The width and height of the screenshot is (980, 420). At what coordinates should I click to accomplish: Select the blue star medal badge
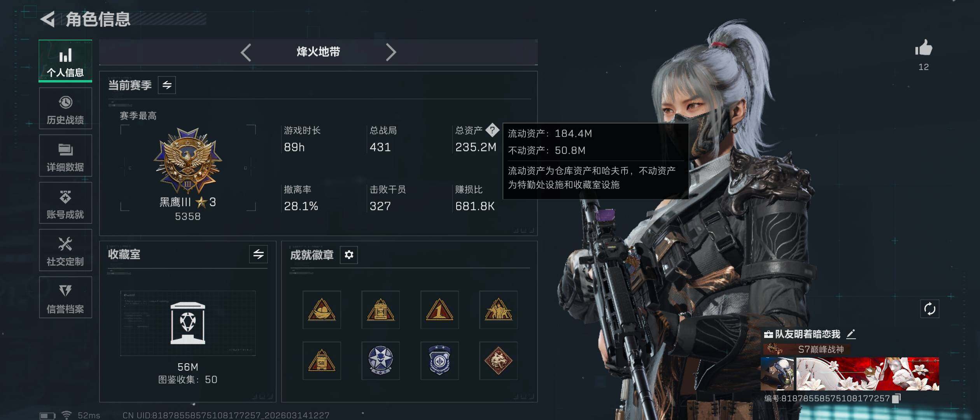pos(380,361)
